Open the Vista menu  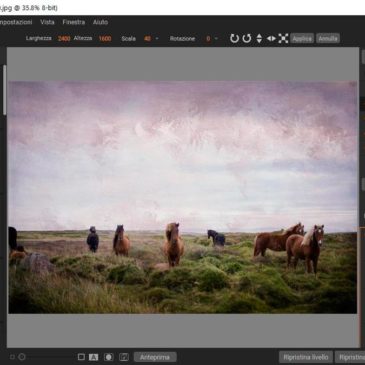tap(47, 22)
